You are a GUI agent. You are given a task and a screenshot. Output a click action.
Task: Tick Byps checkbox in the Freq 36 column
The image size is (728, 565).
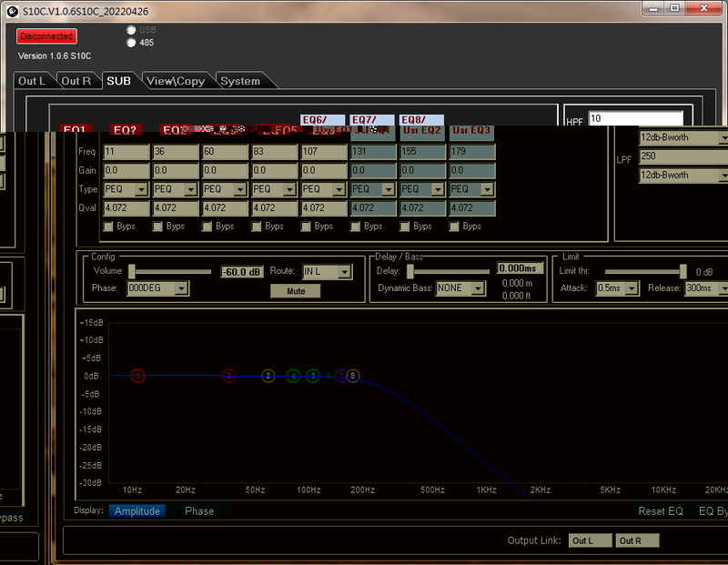157,227
